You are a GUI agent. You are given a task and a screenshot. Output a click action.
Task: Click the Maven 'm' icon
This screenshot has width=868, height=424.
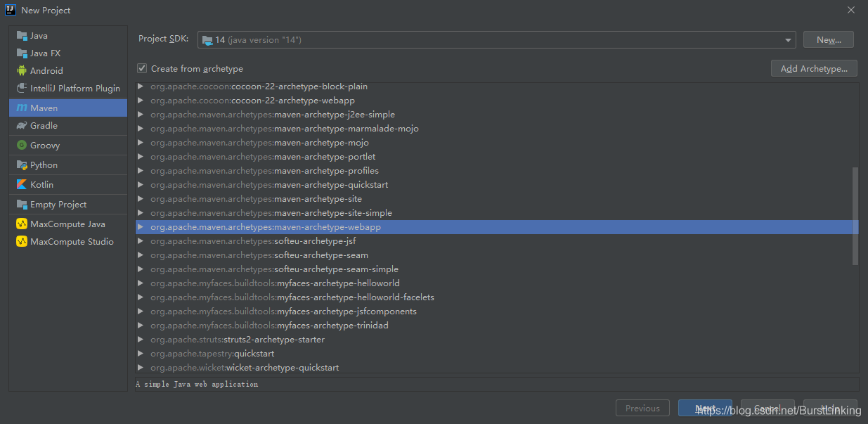21,108
